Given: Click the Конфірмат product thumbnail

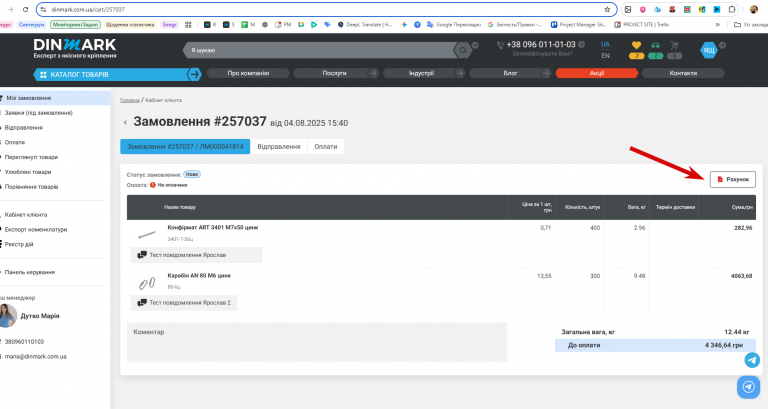Looking at the screenshot, I should (146, 234).
